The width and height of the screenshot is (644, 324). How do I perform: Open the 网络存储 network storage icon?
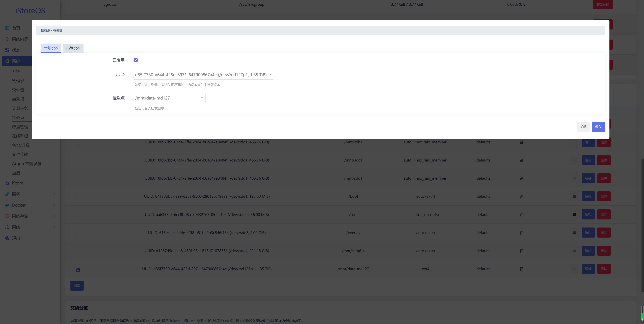(x=7, y=216)
